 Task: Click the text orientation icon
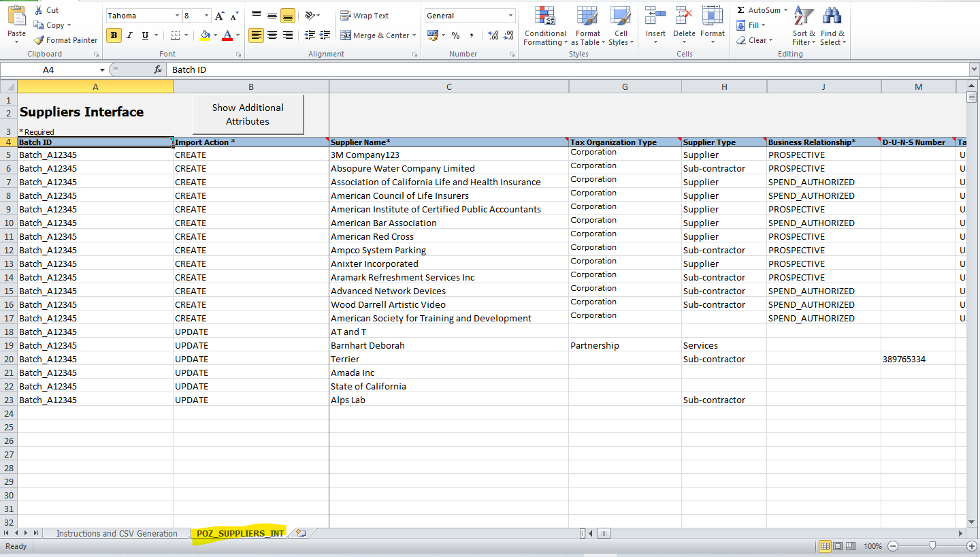310,16
